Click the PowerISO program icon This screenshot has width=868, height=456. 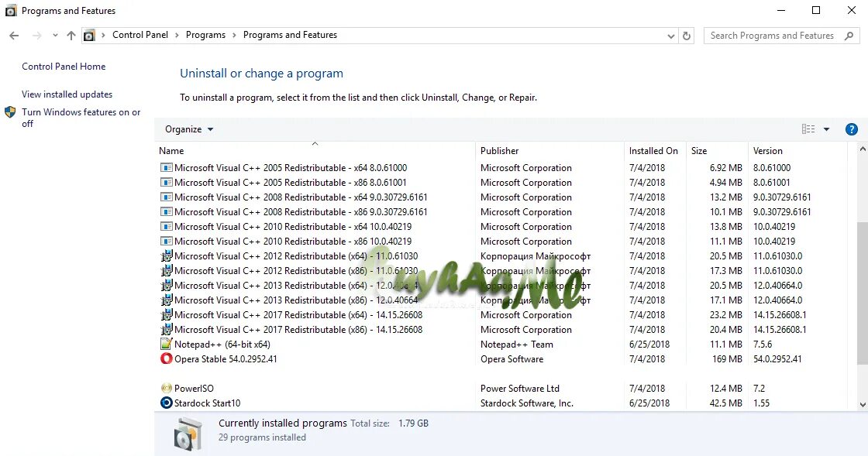pos(166,388)
